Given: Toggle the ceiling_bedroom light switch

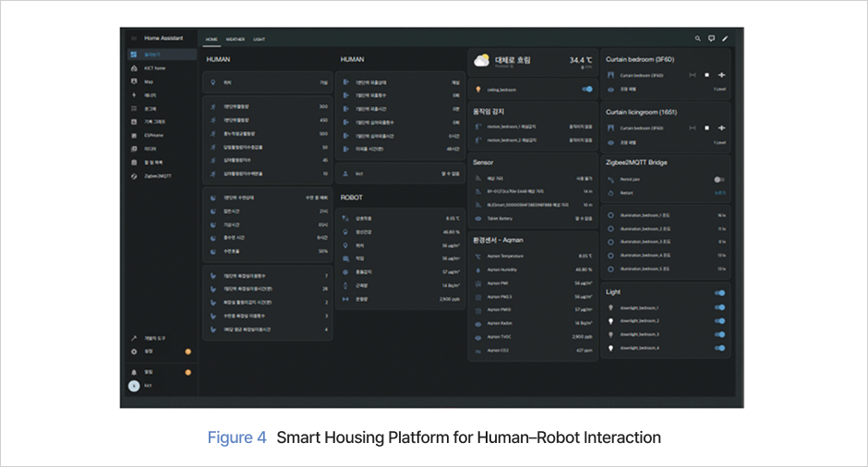Looking at the screenshot, I should point(587,90).
